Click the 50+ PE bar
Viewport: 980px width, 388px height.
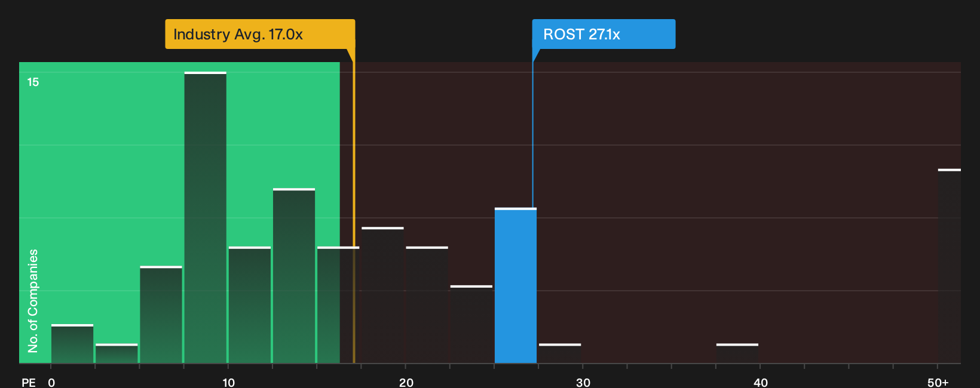coord(950,266)
